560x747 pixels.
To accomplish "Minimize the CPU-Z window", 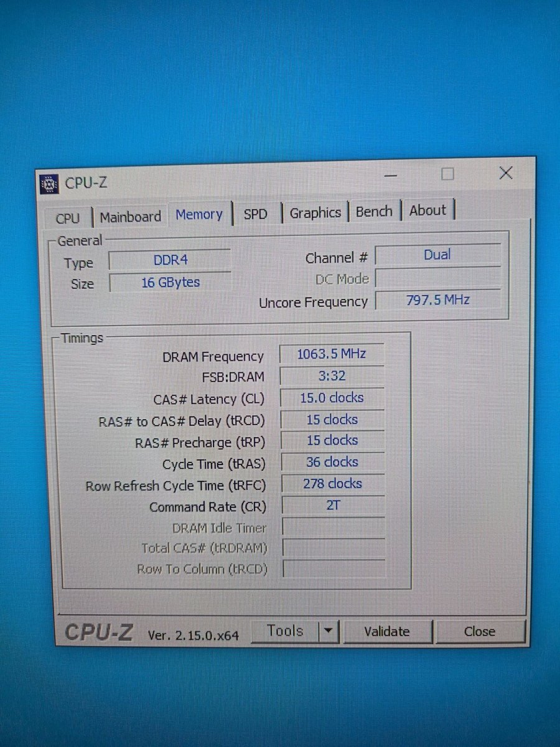I will (390, 176).
